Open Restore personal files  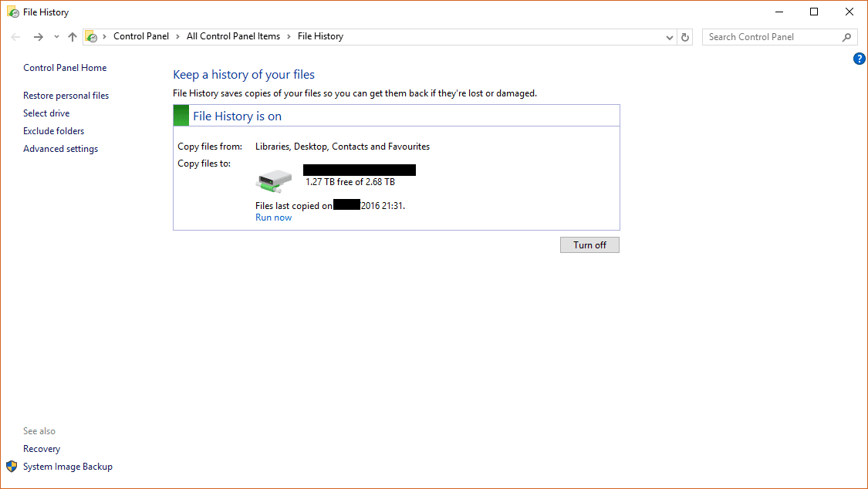[66, 95]
